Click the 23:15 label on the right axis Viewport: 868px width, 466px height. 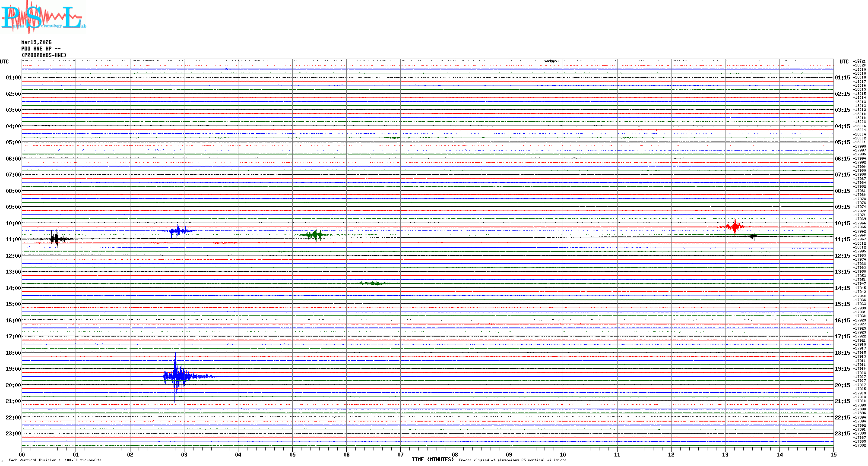842,434
